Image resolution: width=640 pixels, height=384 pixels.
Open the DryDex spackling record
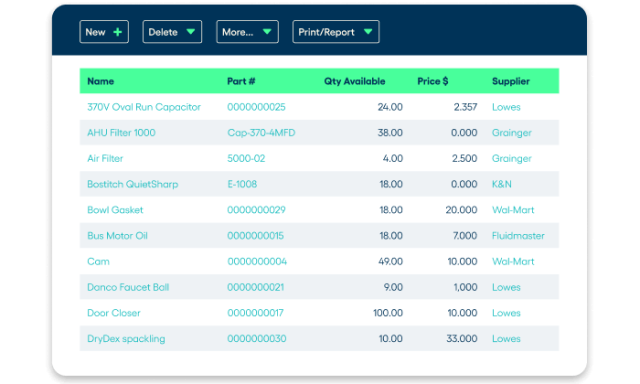point(126,339)
